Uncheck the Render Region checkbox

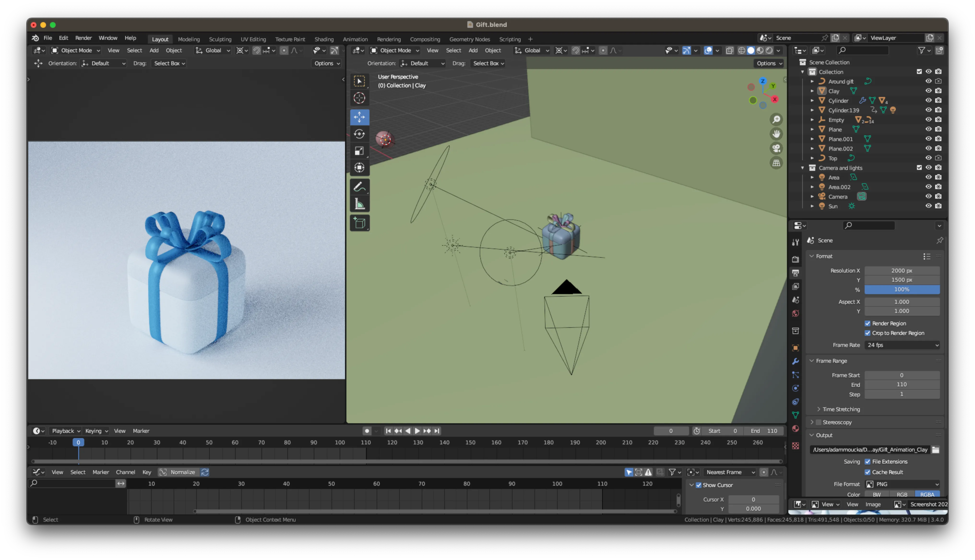click(867, 323)
